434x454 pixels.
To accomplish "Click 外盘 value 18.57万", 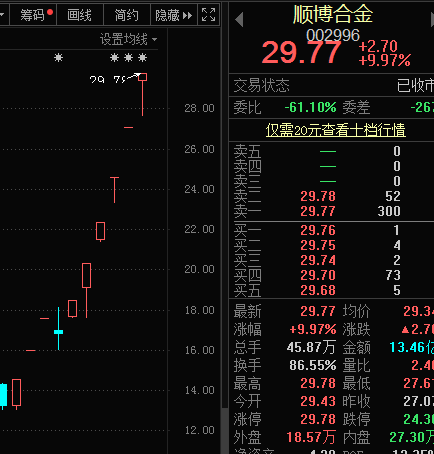I will tap(311, 437).
